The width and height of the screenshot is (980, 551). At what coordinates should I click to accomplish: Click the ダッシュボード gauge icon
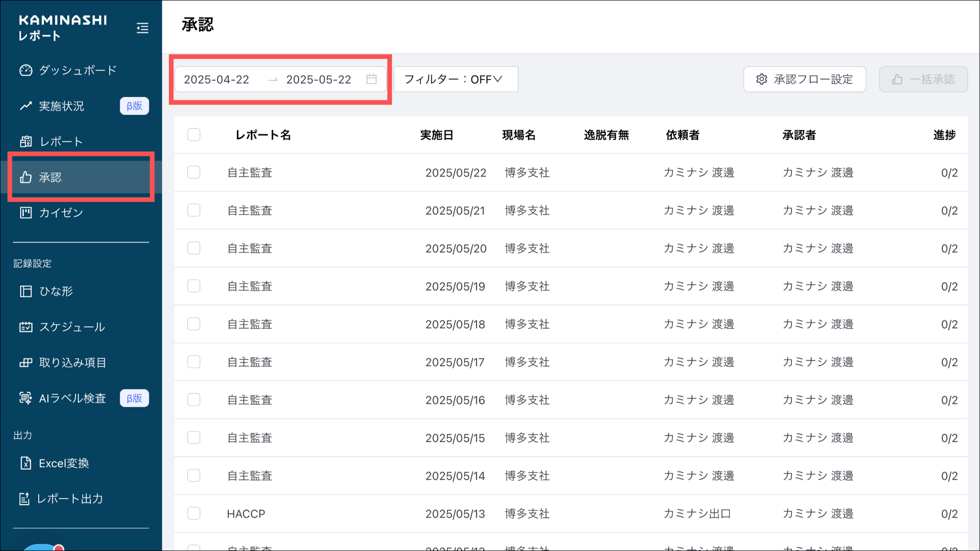[26, 70]
